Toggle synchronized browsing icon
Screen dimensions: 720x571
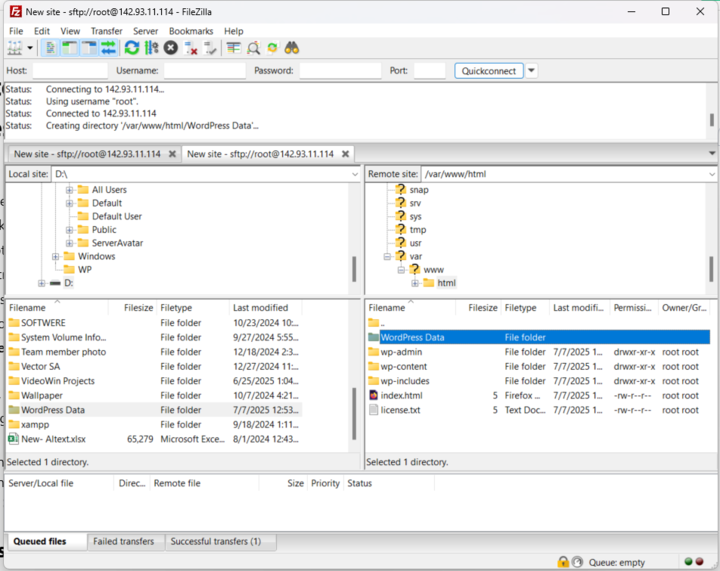(272, 48)
